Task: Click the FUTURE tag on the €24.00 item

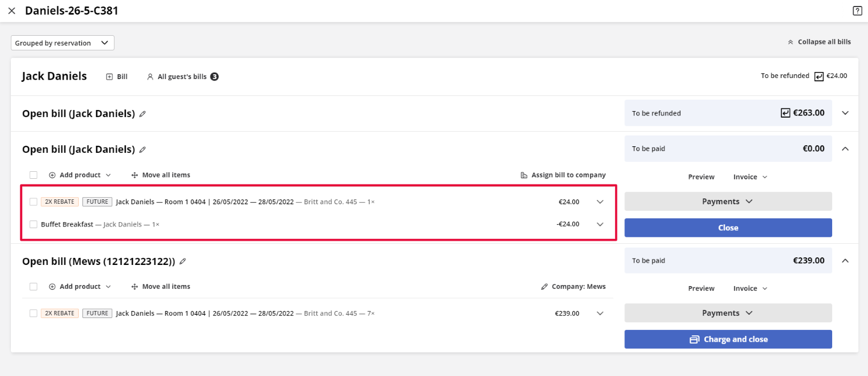Action: pyautogui.click(x=98, y=202)
